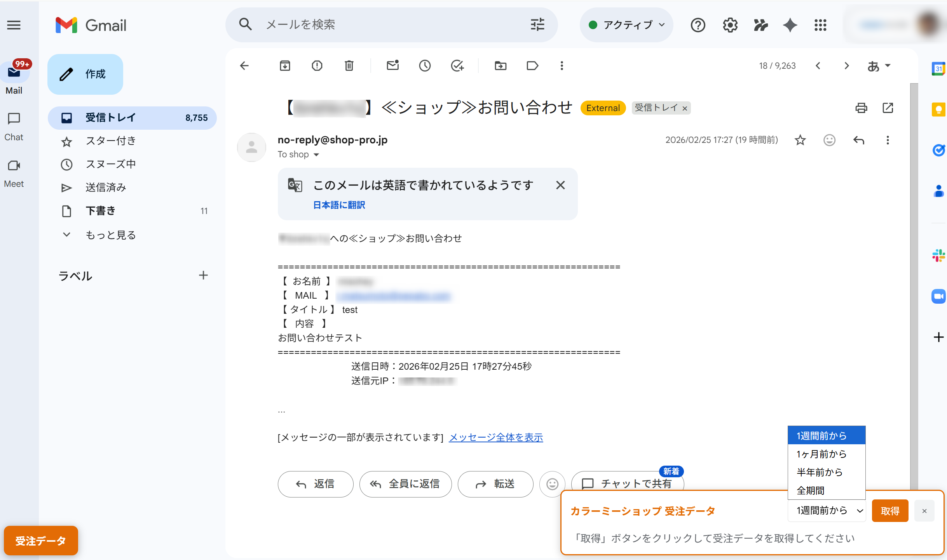
Task: Toggle the main menu hamburger button
Action: pos(14,25)
